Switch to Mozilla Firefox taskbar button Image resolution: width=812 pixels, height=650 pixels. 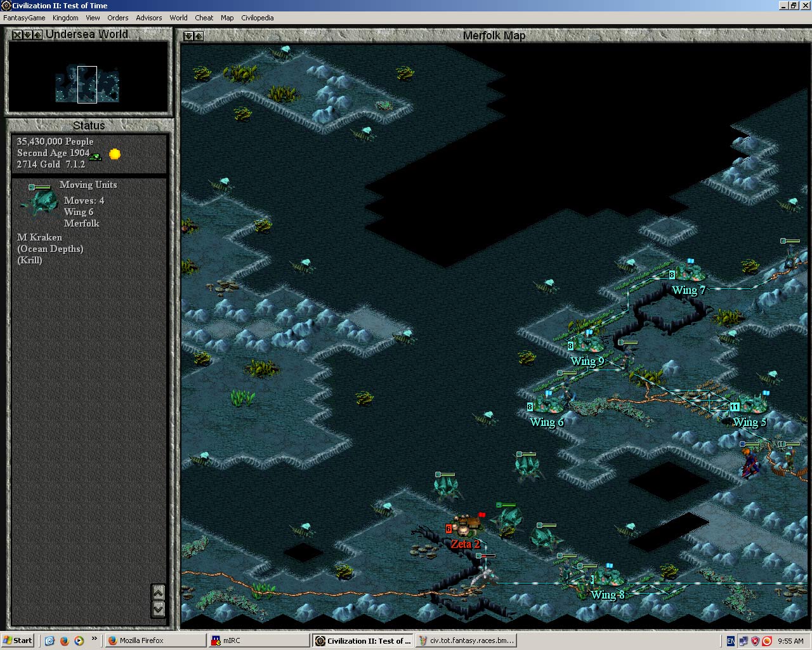(x=155, y=640)
